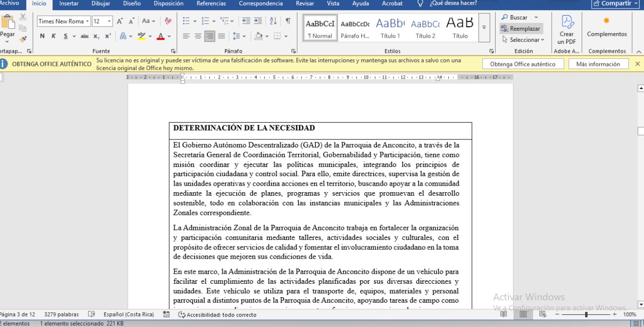Click the Crear un PDF icon
The width and height of the screenshot is (644, 327).
(x=567, y=29)
